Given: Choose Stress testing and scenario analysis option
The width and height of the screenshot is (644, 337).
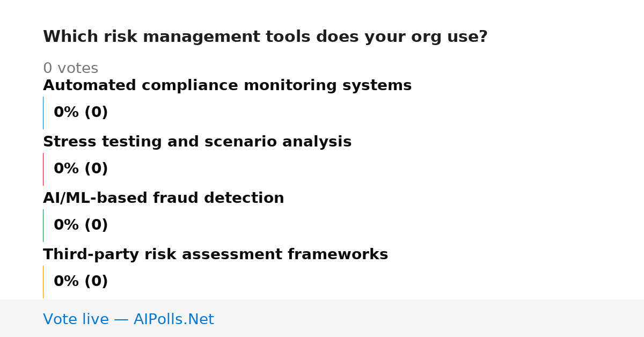Looking at the screenshot, I should [197, 142].
